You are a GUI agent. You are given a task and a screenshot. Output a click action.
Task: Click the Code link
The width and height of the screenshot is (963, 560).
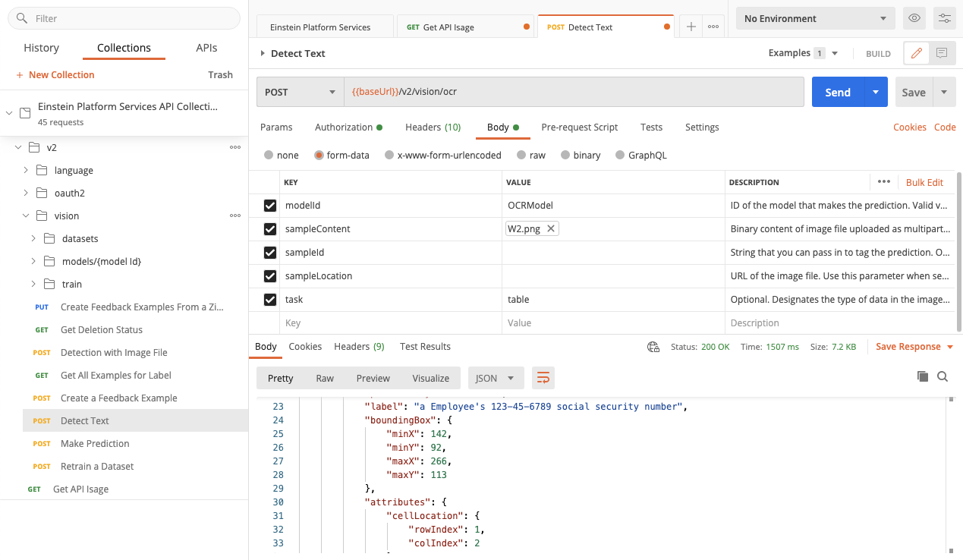[945, 127]
